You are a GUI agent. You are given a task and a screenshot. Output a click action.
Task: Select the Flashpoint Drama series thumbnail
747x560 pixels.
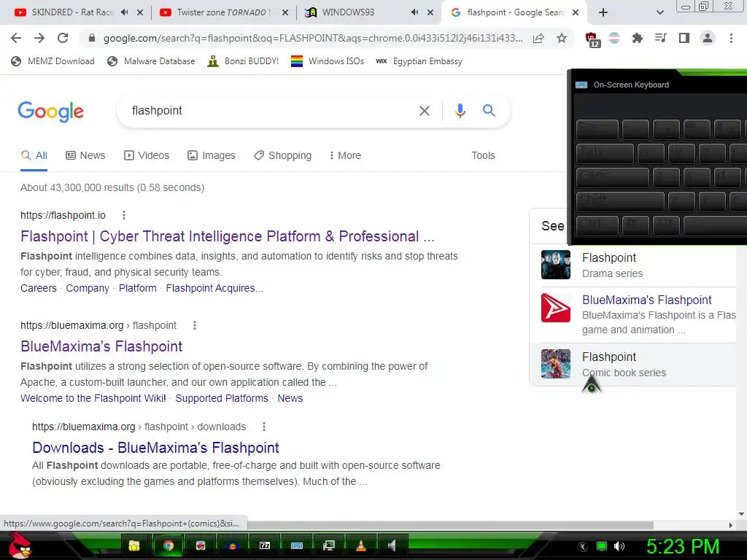click(x=555, y=265)
